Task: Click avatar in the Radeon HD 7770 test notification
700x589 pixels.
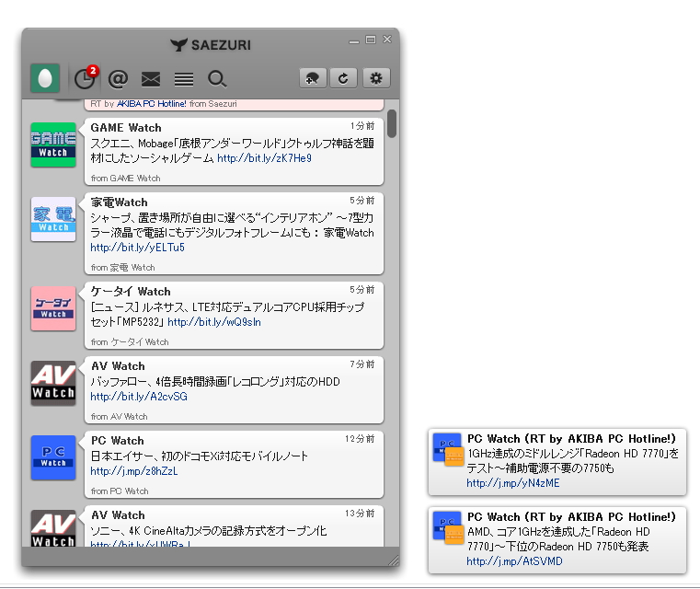Action: pyautogui.click(x=448, y=449)
